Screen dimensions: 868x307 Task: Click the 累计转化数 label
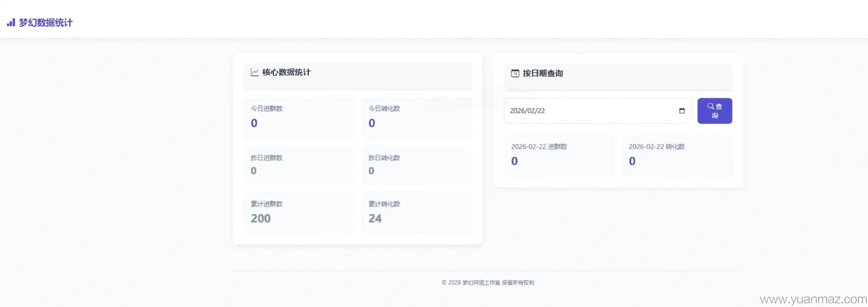tap(384, 204)
